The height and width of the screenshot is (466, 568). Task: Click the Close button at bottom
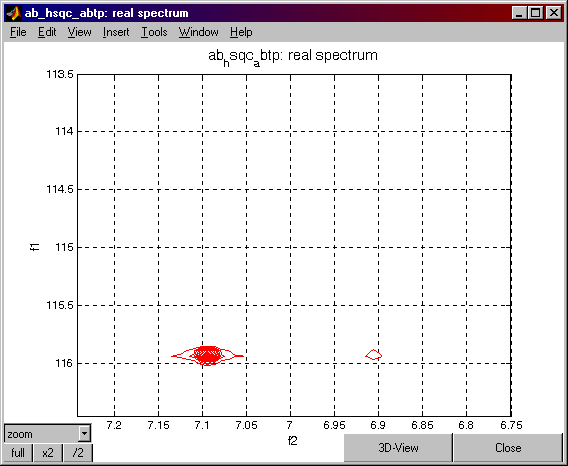pos(508,448)
